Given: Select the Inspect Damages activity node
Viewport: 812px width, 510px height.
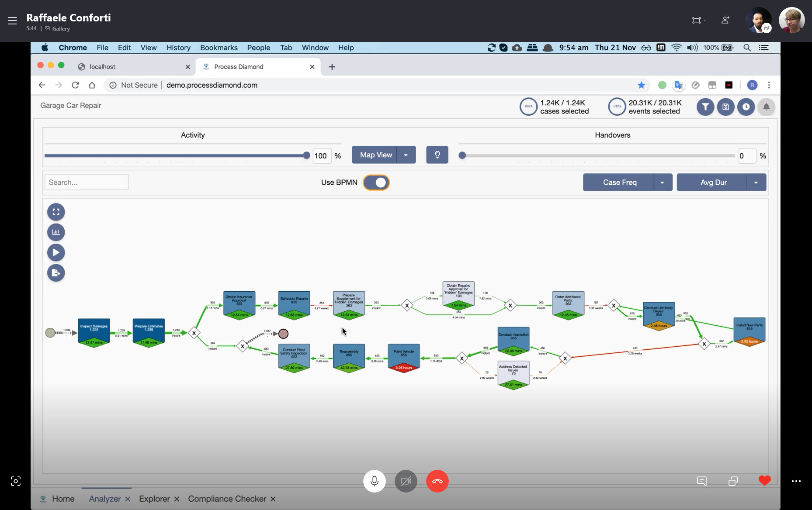Looking at the screenshot, I should tap(94, 333).
